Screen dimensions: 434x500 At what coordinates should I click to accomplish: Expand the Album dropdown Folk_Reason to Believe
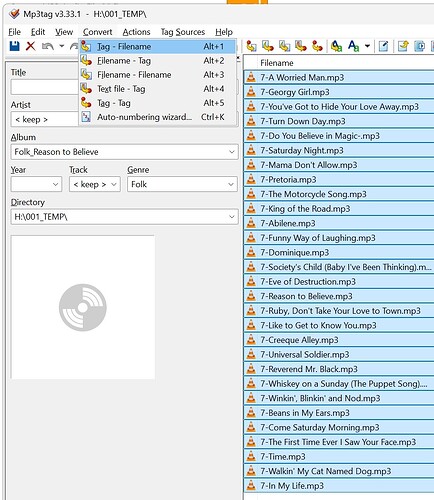point(232,152)
